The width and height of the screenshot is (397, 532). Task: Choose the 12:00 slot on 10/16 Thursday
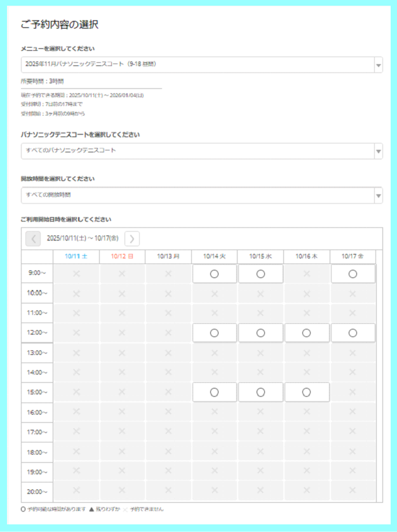[307, 333]
